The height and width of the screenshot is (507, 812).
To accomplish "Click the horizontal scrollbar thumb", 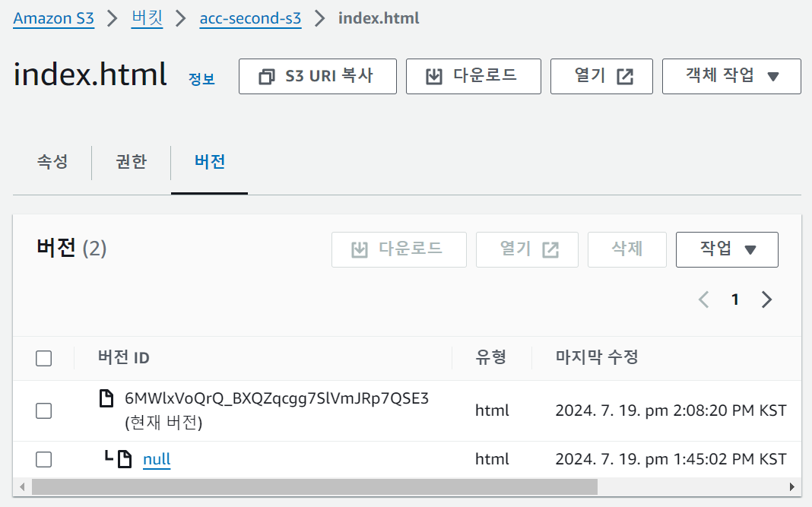I will tap(314, 486).
